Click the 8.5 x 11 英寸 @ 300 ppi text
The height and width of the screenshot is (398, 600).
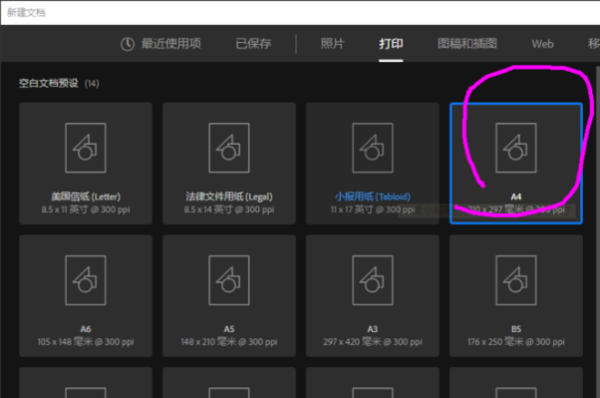tap(86, 209)
